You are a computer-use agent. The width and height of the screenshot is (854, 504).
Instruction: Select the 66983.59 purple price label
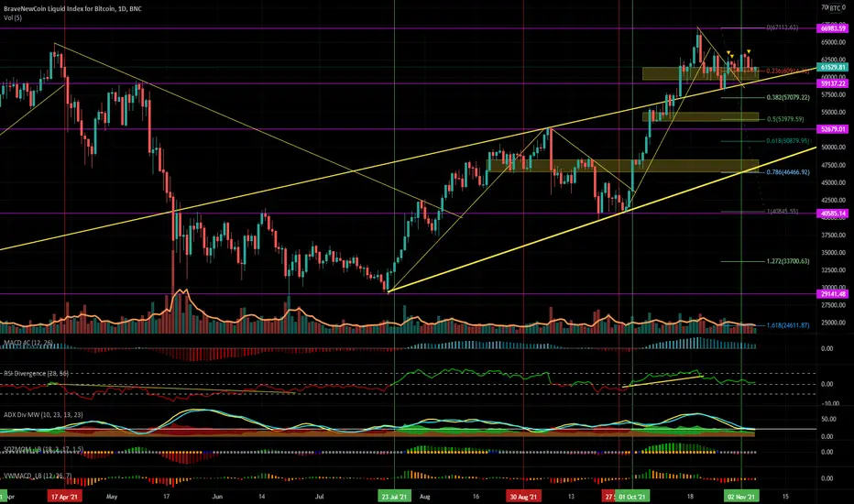coord(833,28)
